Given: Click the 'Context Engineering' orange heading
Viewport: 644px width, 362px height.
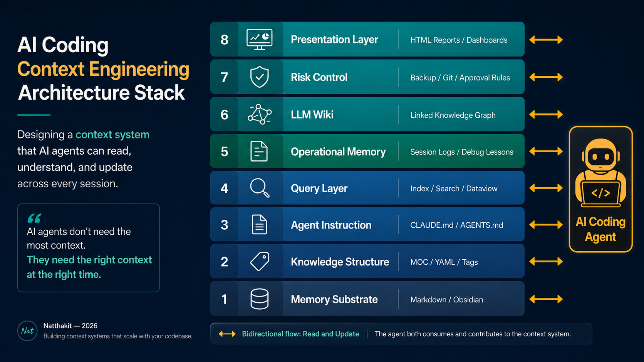Looking at the screenshot, I should tap(103, 70).
